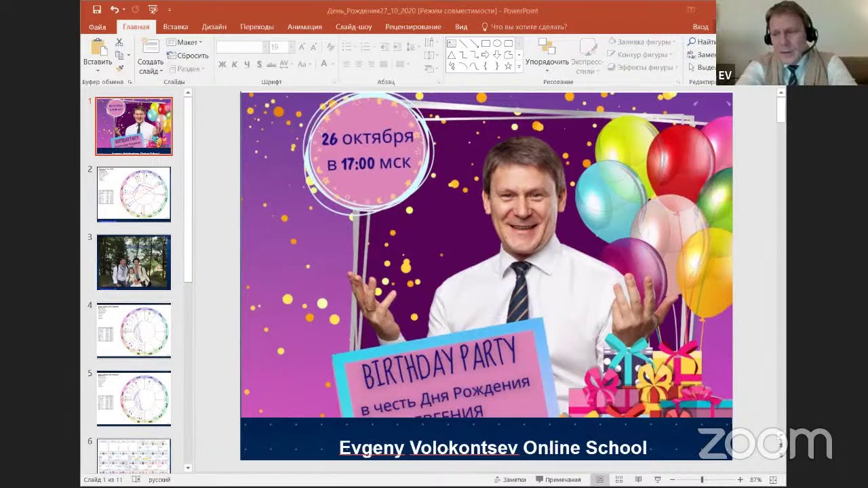Select the Rectangle shape in shapes gallery
This screenshot has height=488, width=868.
coord(486,43)
